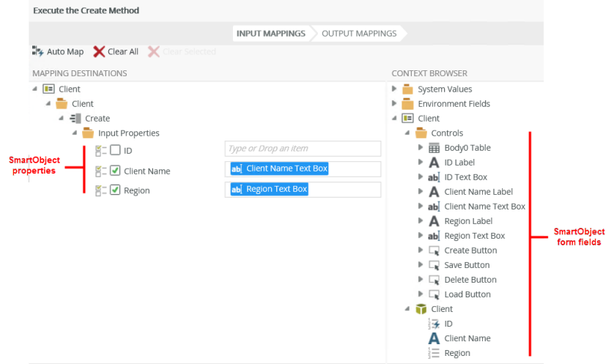Uncheck the Region property checkbox
The height and width of the screenshot is (364, 614).
[x=115, y=190]
